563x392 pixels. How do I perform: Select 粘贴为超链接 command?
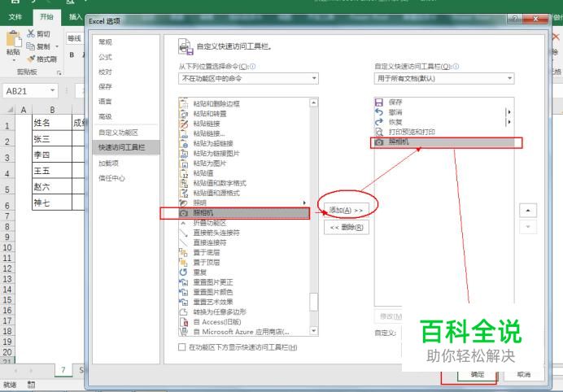click(244, 144)
